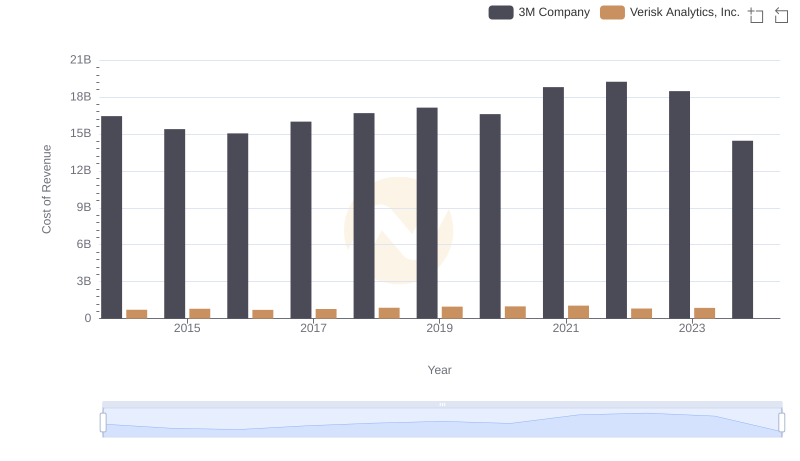Click the 3M Company bar for 2023
The width and height of the screenshot is (800, 461).
[680, 205]
